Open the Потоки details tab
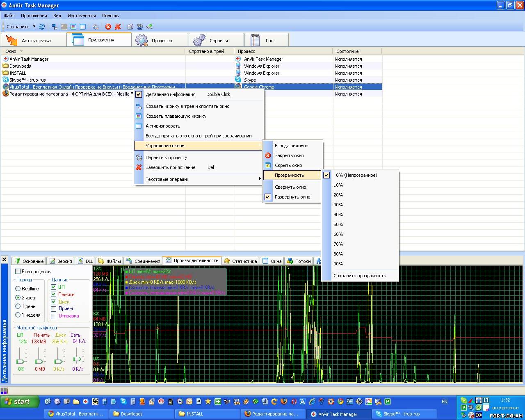The width and height of the screenshot is (525, 420). (299, 261)
